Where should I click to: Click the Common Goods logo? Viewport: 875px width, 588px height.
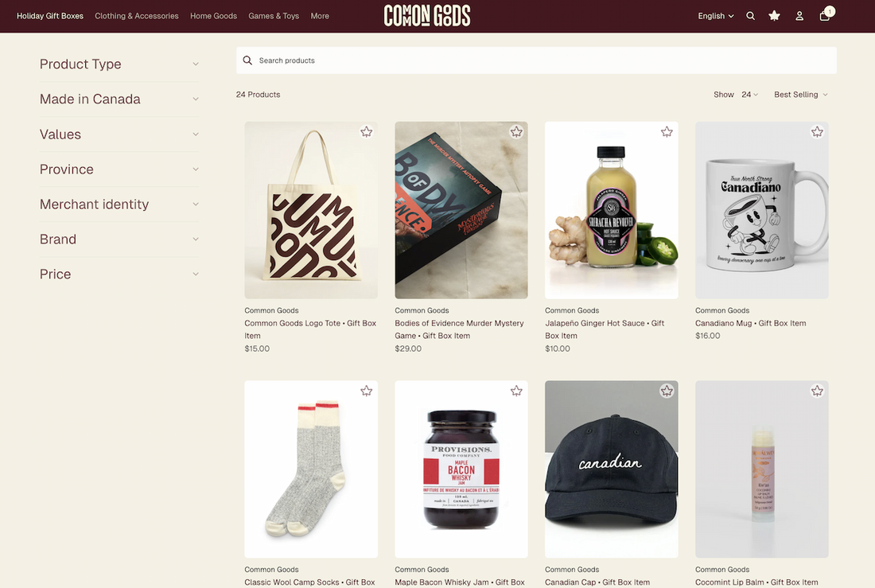427,16
